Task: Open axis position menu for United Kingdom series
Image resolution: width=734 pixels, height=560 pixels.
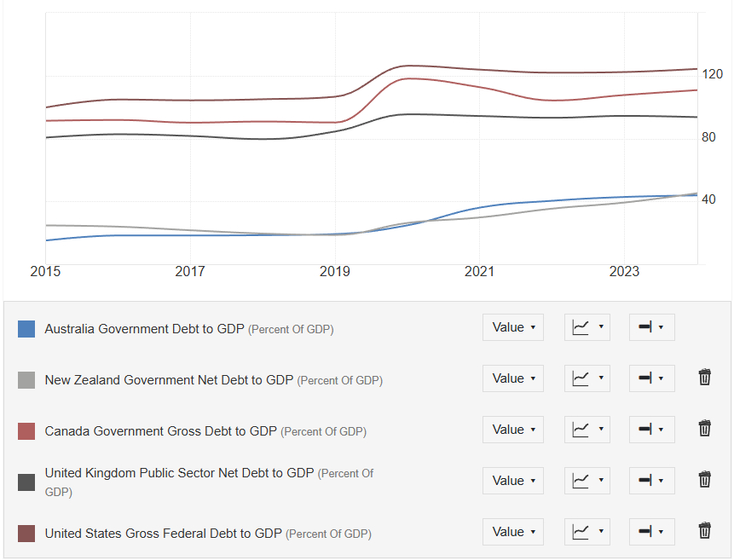Action: click(651, 481)
